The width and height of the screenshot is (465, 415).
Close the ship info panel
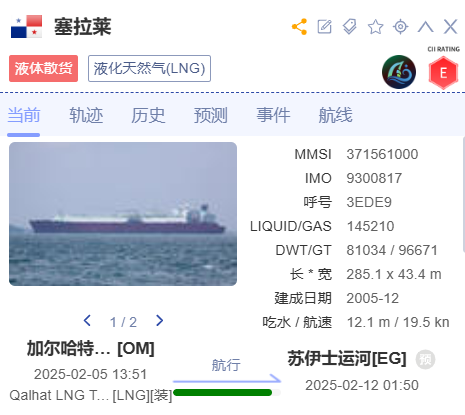tap(450, 27)
